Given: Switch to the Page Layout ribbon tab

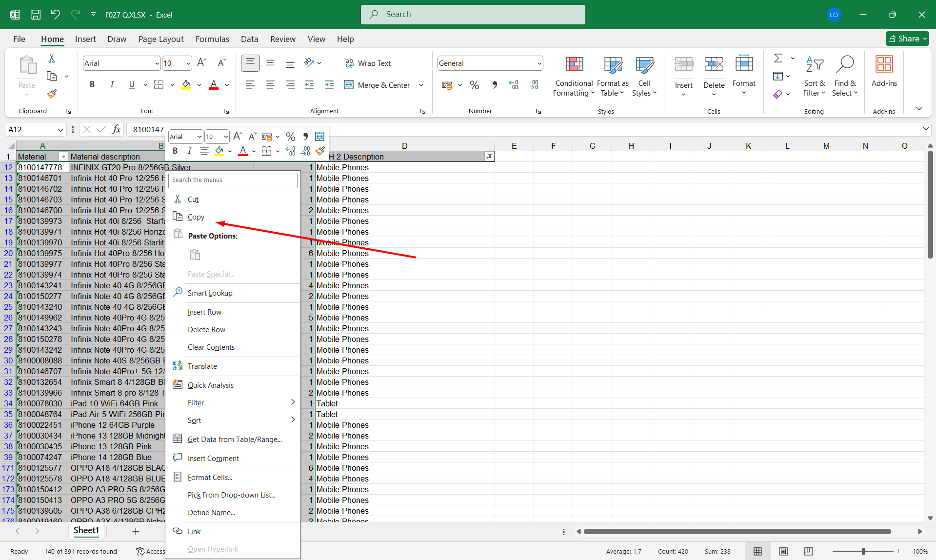Looking at the screenshot, I should pyautogui.click(x=161, y=39).
